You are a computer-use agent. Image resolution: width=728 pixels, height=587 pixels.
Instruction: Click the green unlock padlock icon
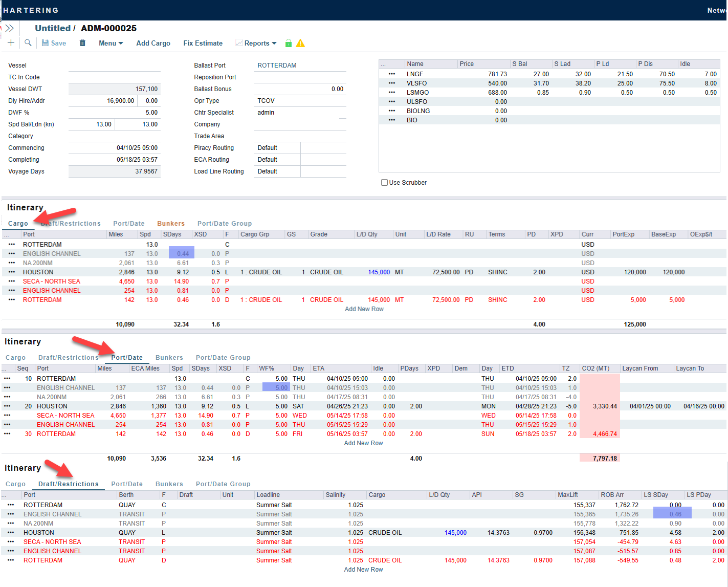289,43
